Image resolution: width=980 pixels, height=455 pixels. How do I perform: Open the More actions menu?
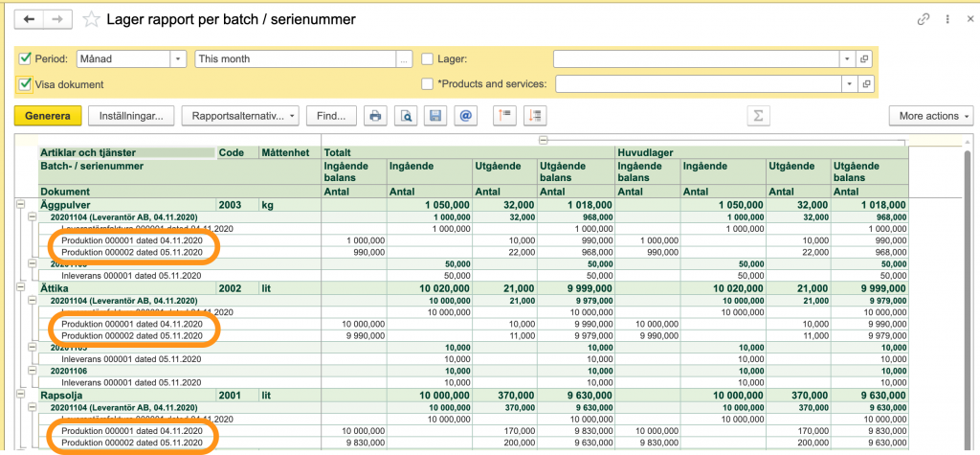(931, 116)
